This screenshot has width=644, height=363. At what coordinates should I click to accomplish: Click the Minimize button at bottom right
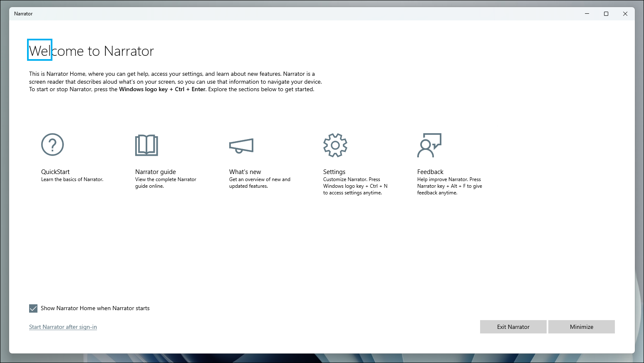(x=581, y=327)
